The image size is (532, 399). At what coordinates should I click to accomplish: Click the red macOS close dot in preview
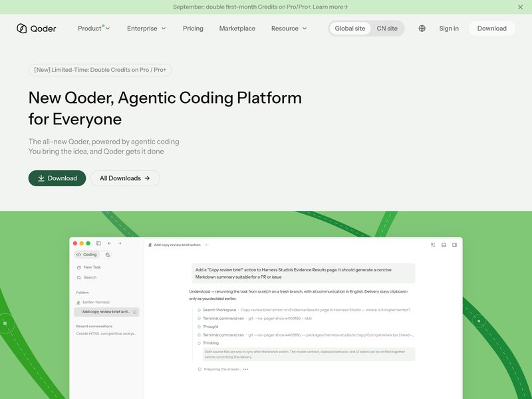pyautogui.click(x=75, y=243)
